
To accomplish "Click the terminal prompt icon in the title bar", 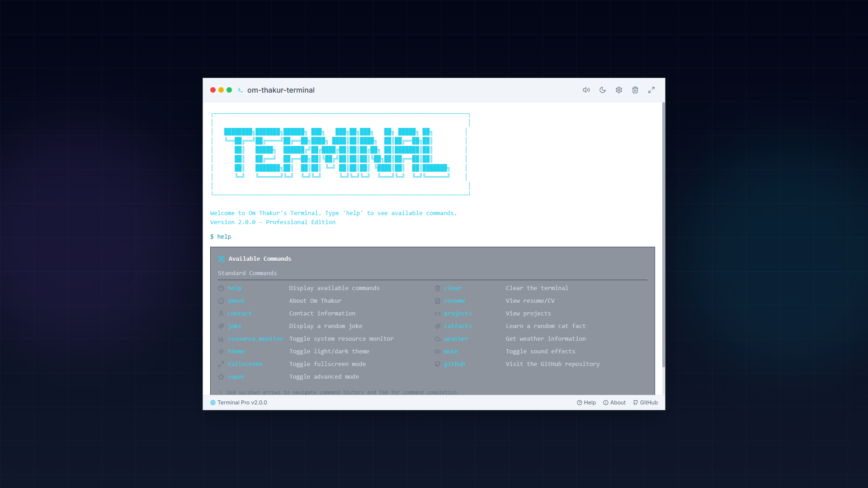I will 241,90.
